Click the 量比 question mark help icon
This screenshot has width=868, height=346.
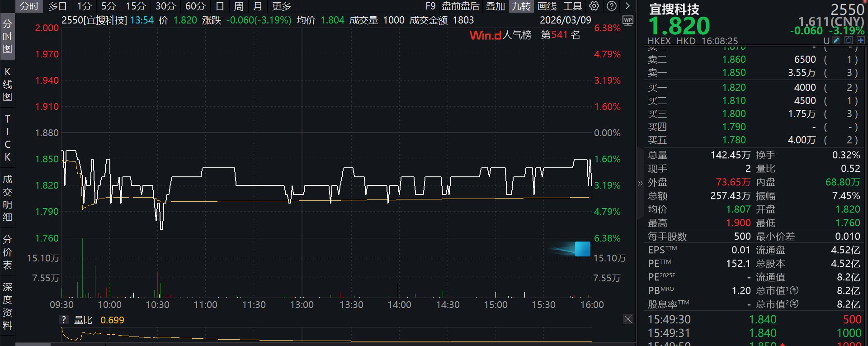click(64, 320)
